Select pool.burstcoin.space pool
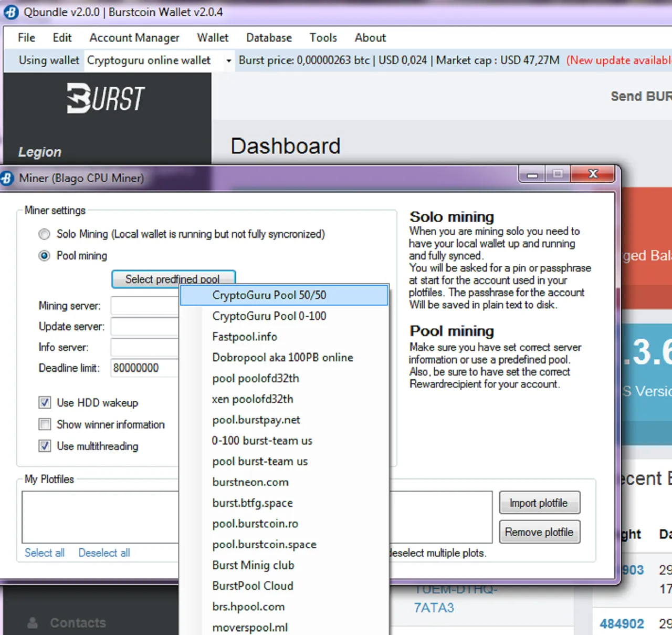The width and height of the screenshot is (672, 635). [284, 545]
